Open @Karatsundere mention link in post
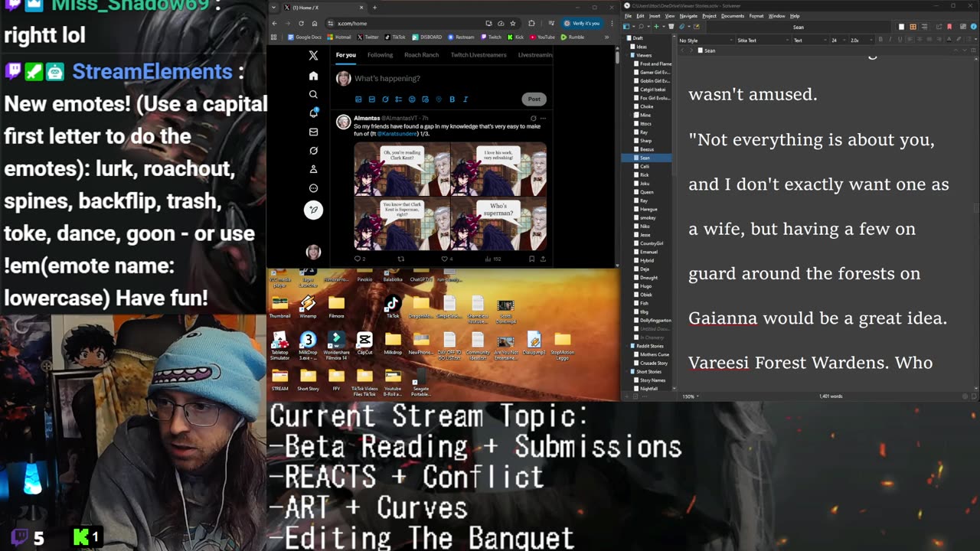 click(397, 134)
